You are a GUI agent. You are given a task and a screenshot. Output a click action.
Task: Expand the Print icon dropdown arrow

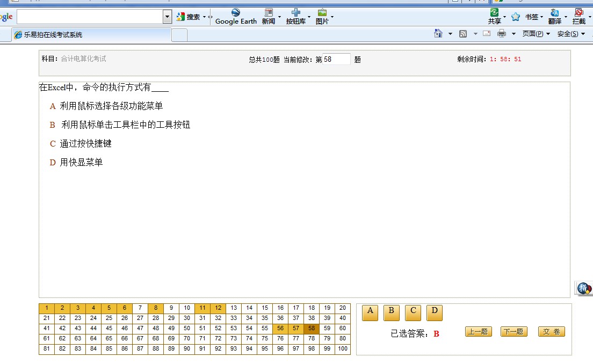pos(514,34)
